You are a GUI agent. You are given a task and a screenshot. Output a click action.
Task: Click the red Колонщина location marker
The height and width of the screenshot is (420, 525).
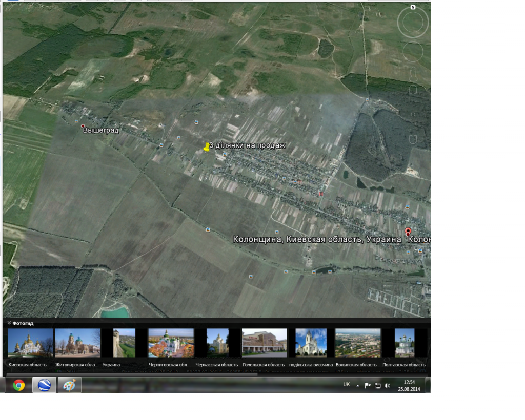[408, 232]
